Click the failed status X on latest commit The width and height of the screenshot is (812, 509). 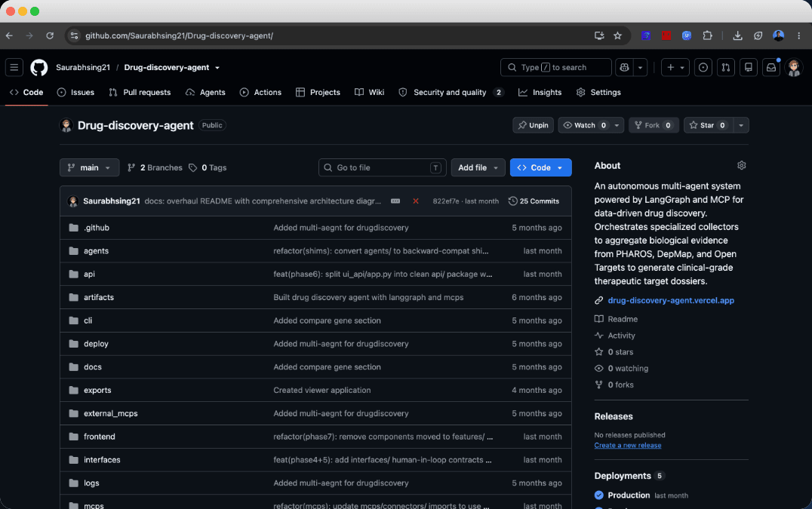pyautogui.click(x=415, y=201)
